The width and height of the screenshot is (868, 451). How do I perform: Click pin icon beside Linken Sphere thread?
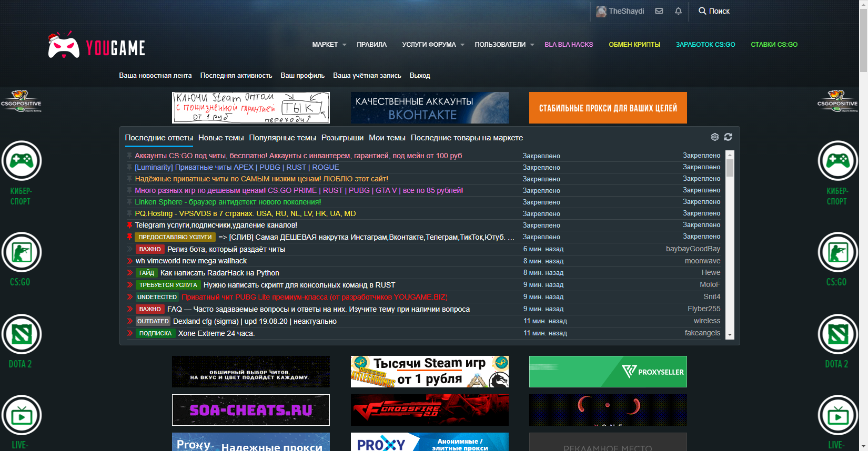tap(129, 202)
